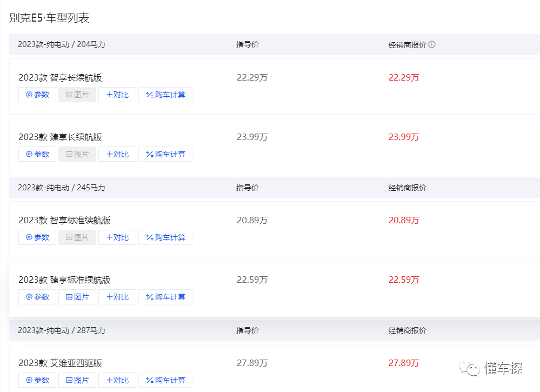The width and height of the screenshot is (540, 392).
Task: Open 图片 for 智享长续航版
Action: (x=77, y=95)
